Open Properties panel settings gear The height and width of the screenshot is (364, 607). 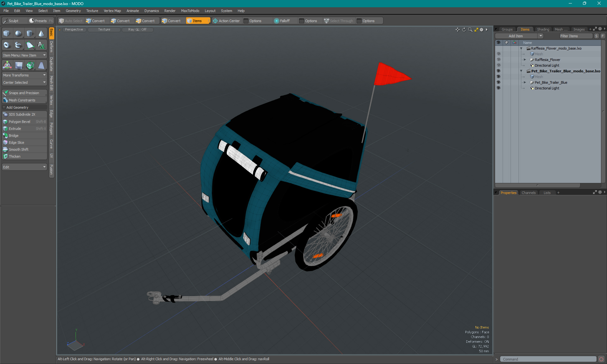point(600,192)
